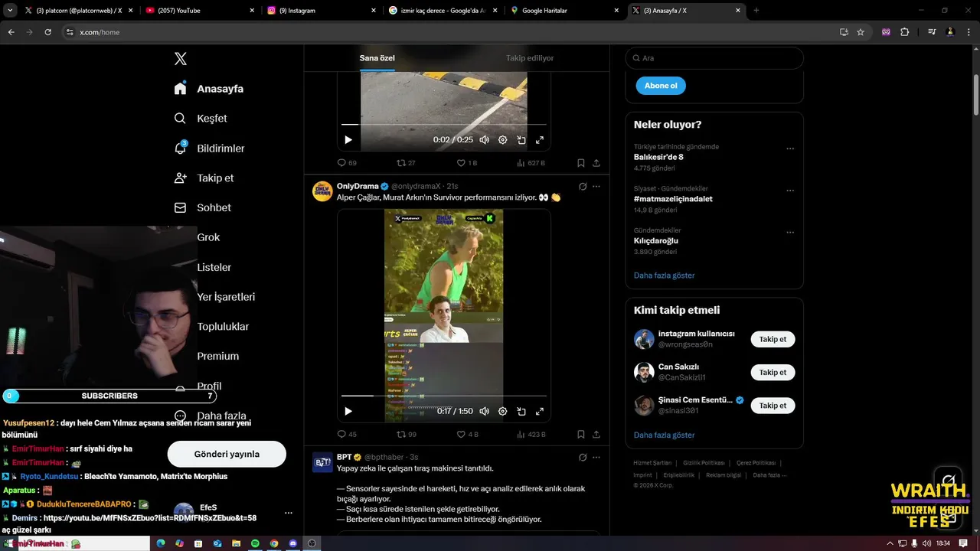The width and height of the screenshot is (980, 551).
Task: Open options for #matmazeliçinadalet trend
Action: (790, 191)
